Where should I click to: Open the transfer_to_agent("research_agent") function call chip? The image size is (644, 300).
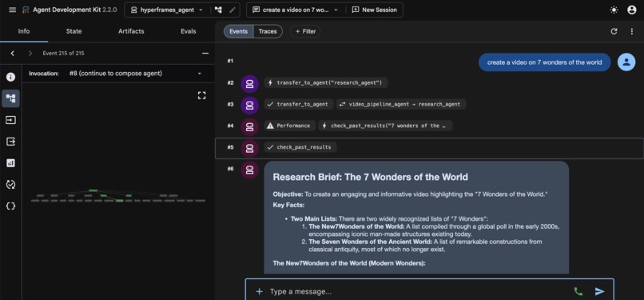click(x=326, y=83)
